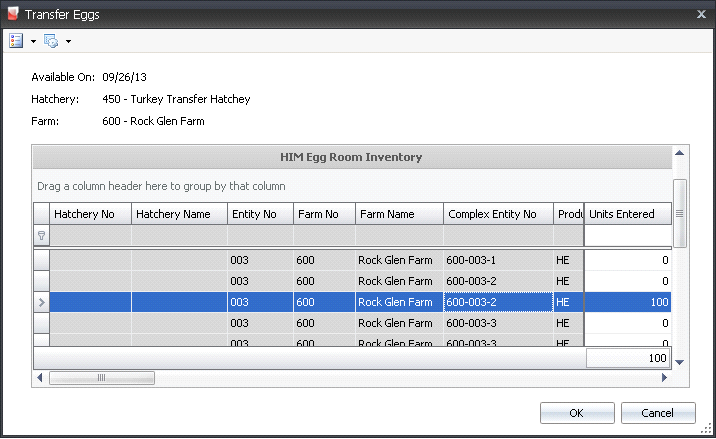The image size is (716, 439).
Task: Click the current-row arrow indicator
Action: [41, 302]
